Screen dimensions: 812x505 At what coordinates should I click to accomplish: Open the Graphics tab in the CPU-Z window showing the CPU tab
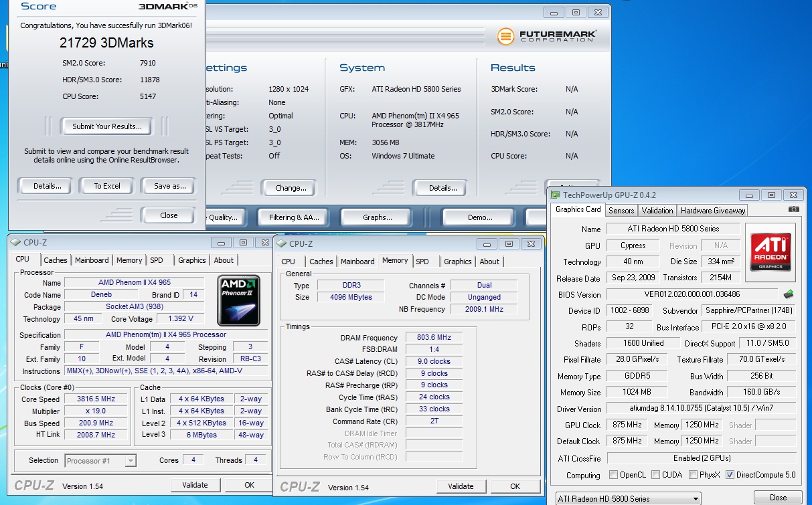(192, 260)
